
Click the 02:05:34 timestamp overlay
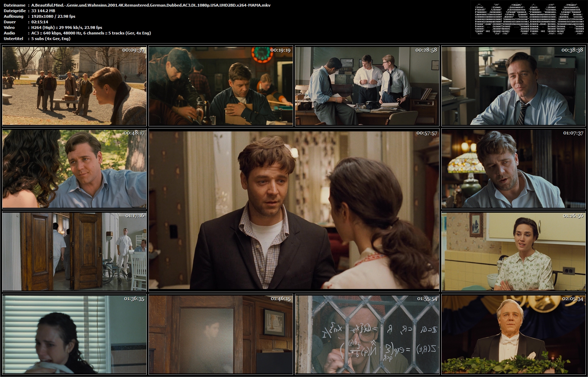pos(573,299)
